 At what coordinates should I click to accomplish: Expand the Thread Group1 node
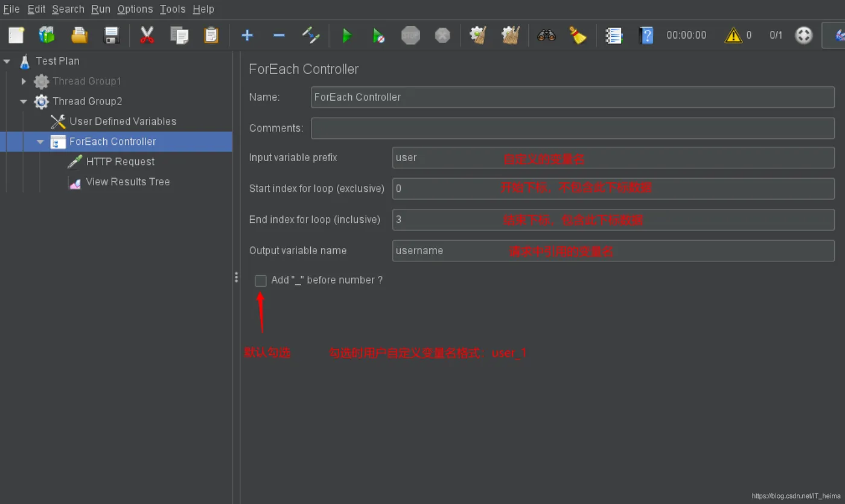(24, 81)
